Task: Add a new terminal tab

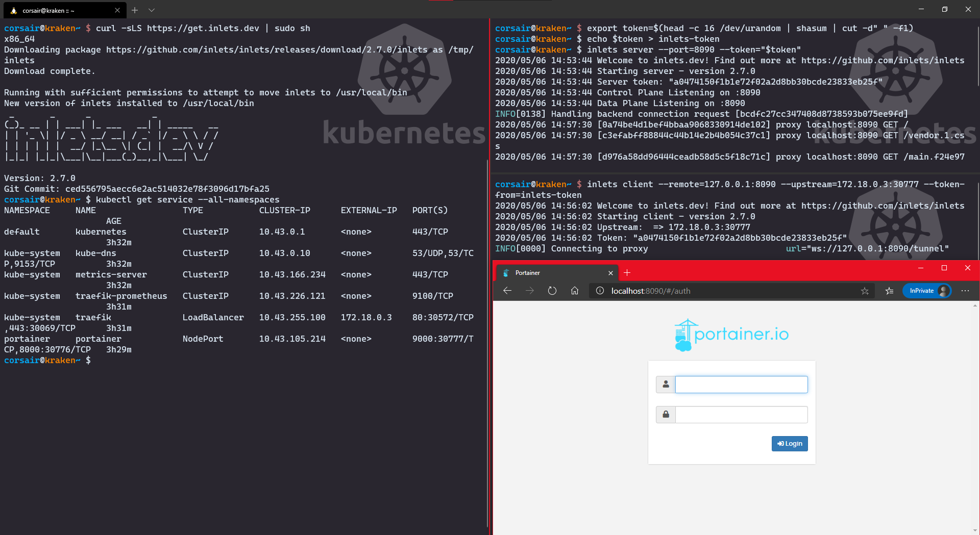Action: point(135,10)
